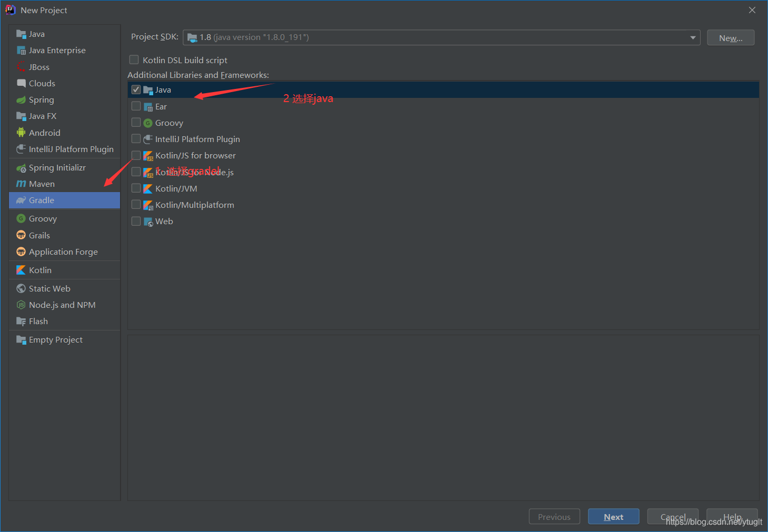Viewport: 768px width, 532px height.
Task: Close the New Project dialog
Action: pyautogui.click(x=752, y=10)
